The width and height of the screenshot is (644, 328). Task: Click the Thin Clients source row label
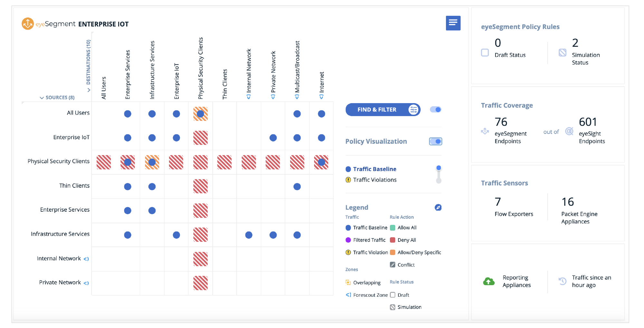(74, 186)
